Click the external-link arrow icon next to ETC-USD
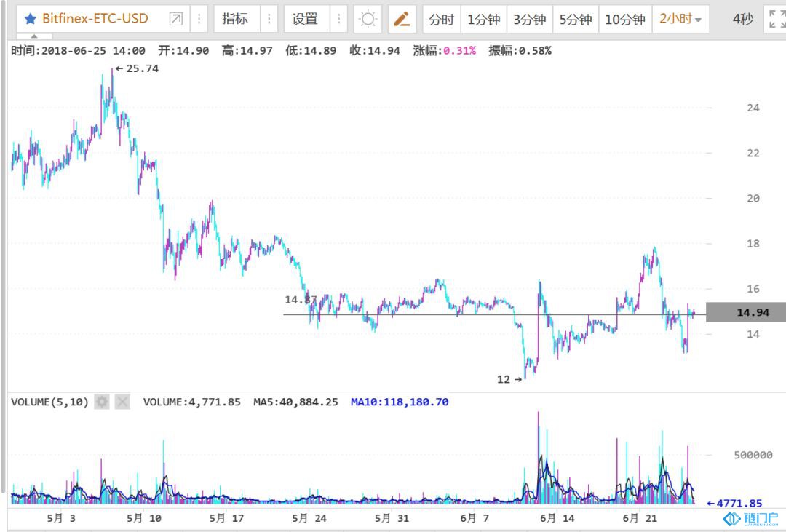This screenshot has width=786, height=532. pyautogui.click(x=176, y=19)
